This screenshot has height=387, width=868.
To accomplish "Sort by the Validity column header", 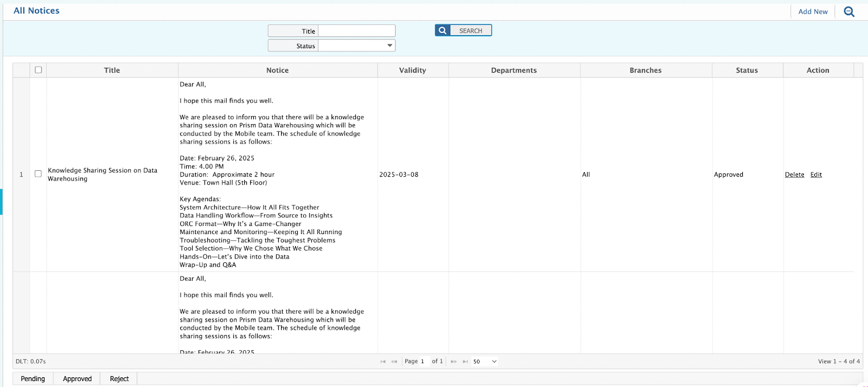I will click(412, 70).
